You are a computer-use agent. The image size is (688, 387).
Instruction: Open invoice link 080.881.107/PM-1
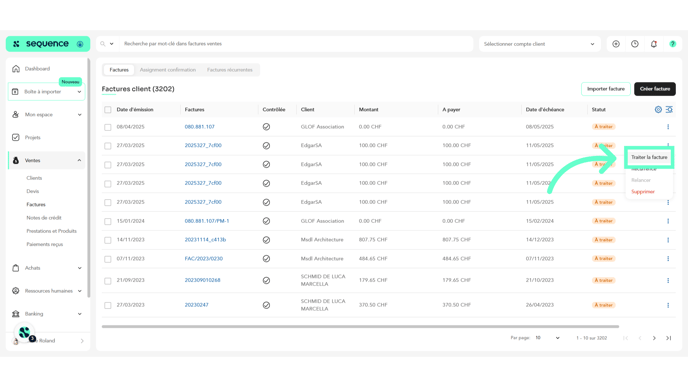click(x=207, y=221)
